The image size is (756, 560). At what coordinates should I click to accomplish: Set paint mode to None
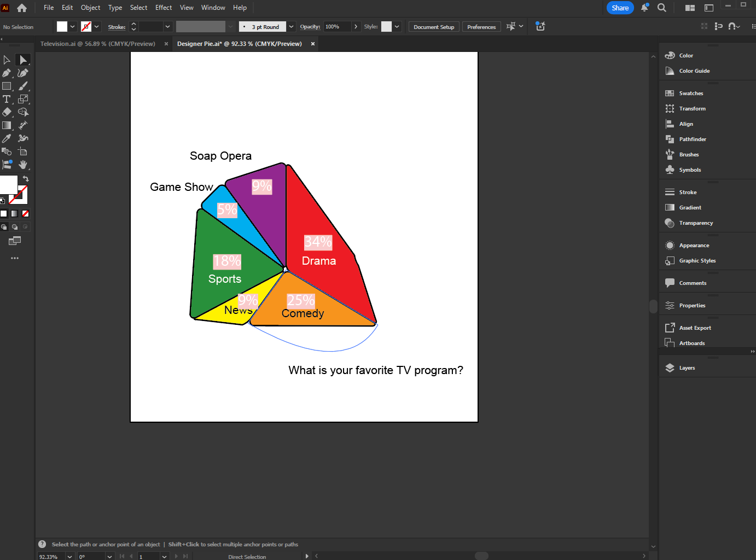[x=25, y=214]
